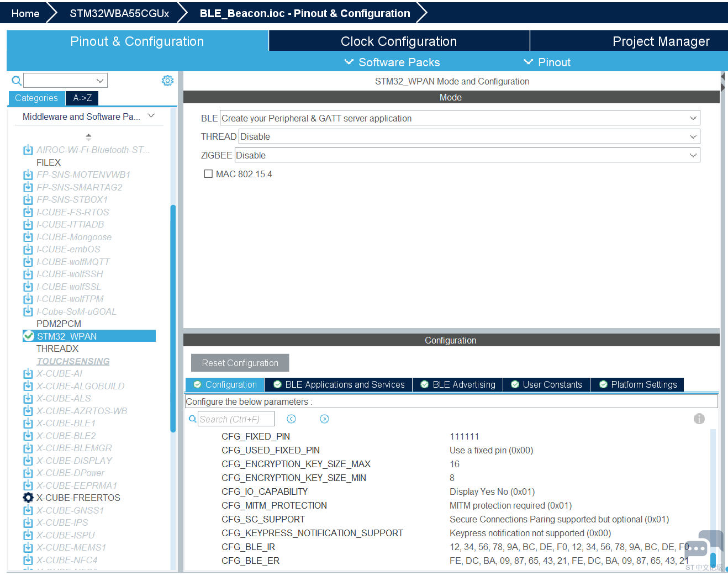Open the User Constants tab
The width and height of the screenshot is (728, 576).
point(547,384)
